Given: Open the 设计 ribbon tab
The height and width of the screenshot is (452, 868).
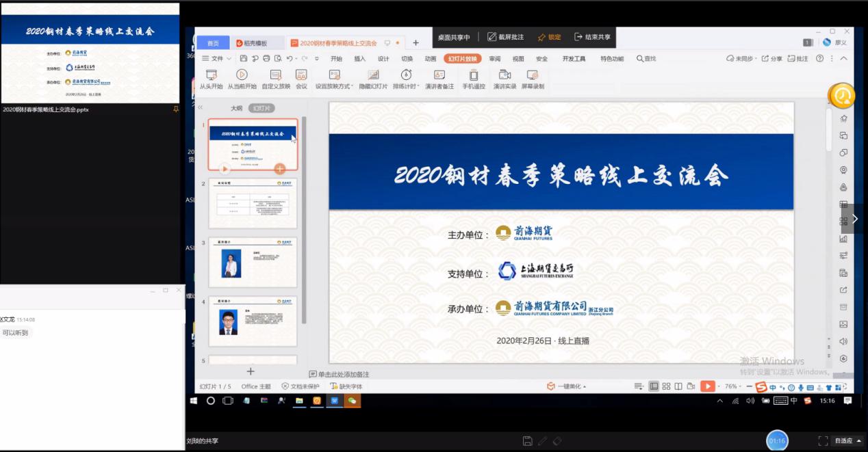Looking at the screenshot, I should [x=383, y=59].
